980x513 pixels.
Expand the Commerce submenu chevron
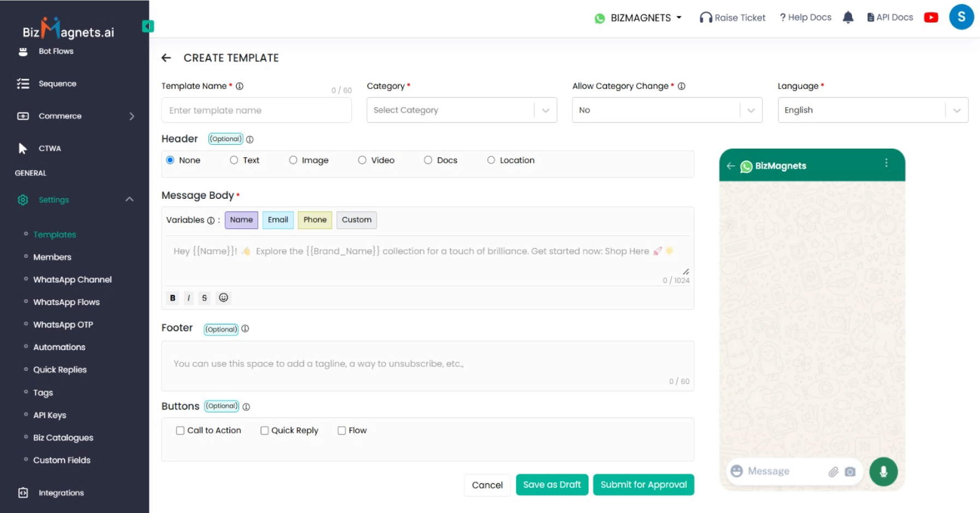(132, 116)
